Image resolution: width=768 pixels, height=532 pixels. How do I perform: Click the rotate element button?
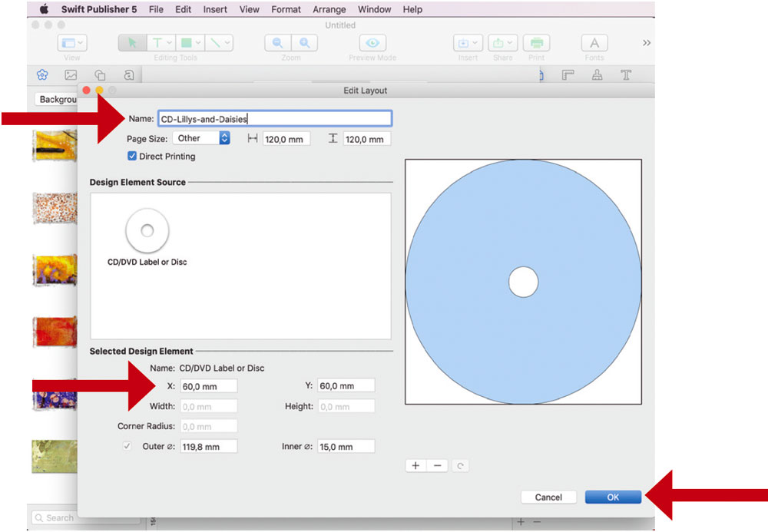(460, 465)
